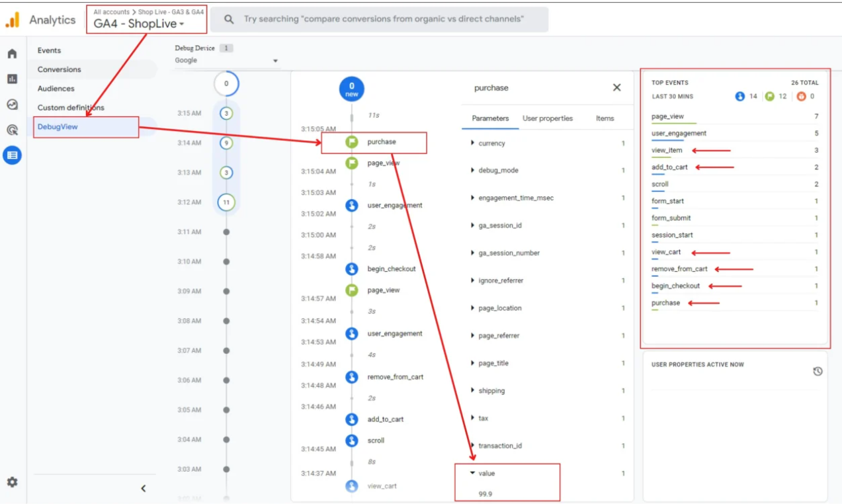Select the Configure list icon in sidebar
Image resolution: width=842 pixels, height=504 pixels.
12,155
